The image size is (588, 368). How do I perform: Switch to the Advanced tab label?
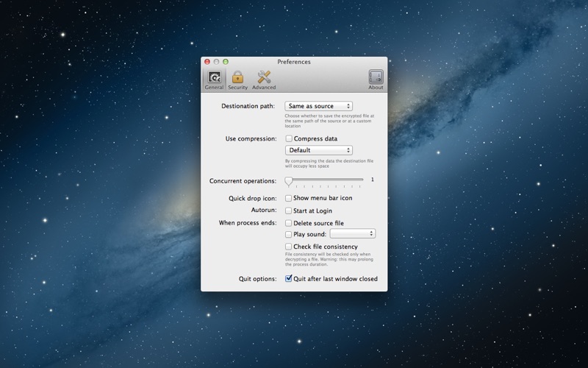point(264,87)
